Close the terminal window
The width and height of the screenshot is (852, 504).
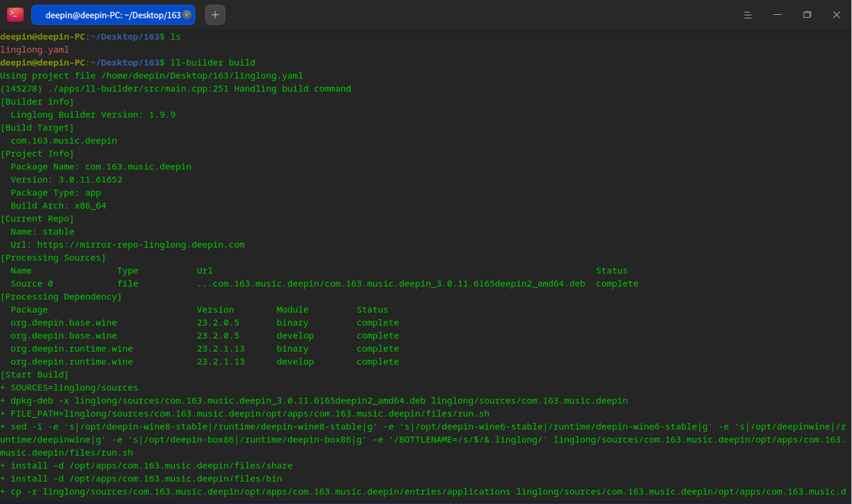[x=837, y=15]
